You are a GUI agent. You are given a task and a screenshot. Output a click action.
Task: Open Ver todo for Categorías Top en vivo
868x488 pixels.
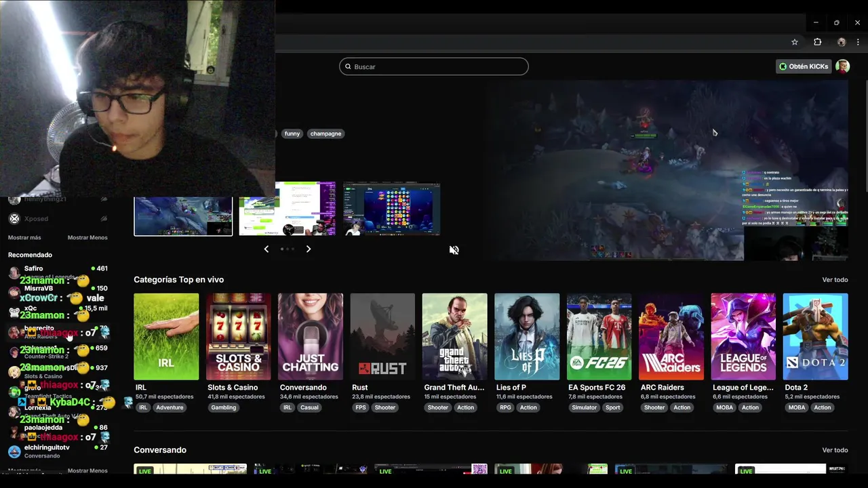(x=835, y=280)
